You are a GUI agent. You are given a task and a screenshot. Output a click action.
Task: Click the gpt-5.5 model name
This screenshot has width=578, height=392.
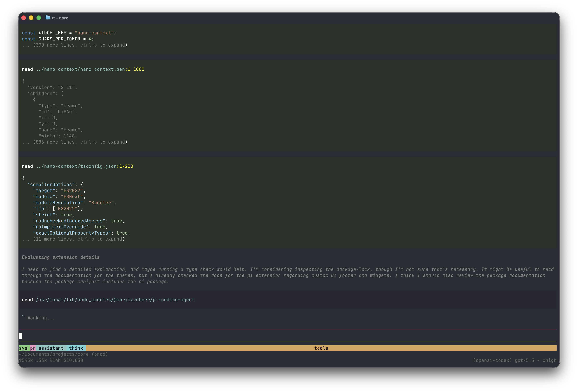click(x=524, y=360)
